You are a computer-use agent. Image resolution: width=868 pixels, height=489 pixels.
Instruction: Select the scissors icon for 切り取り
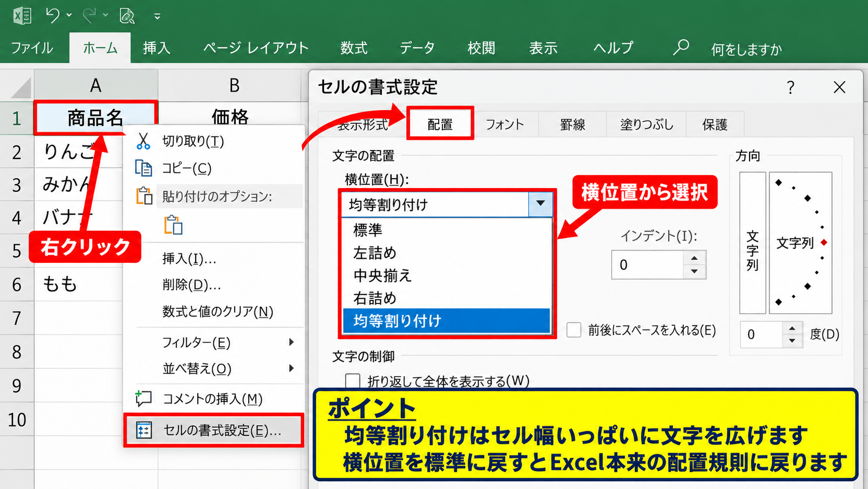pyautogui.click(x=143, y=141)
